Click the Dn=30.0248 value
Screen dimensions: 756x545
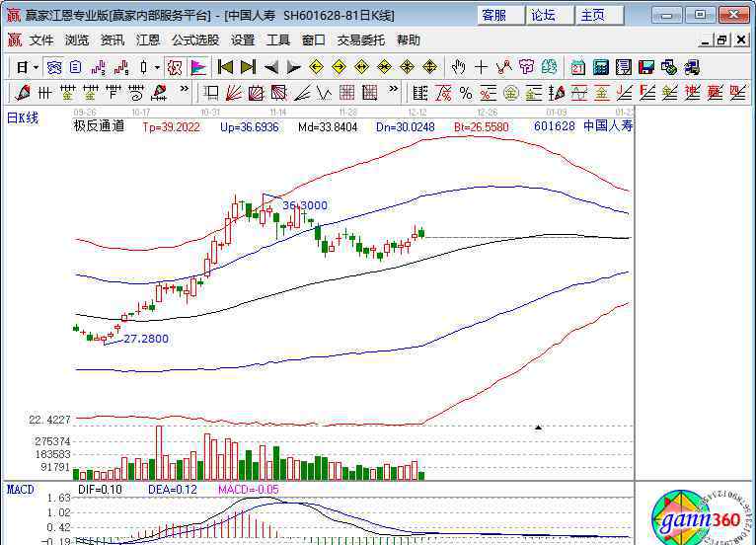pos(406,127)
